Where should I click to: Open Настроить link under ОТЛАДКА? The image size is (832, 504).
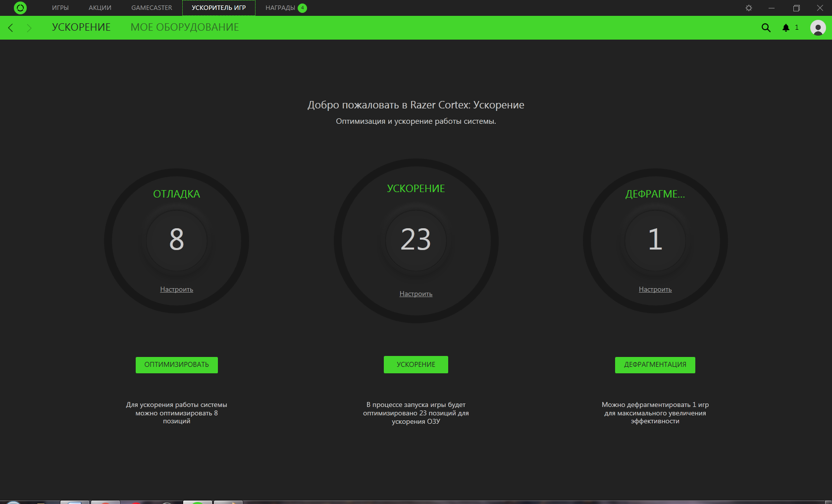tap(177, 290)
